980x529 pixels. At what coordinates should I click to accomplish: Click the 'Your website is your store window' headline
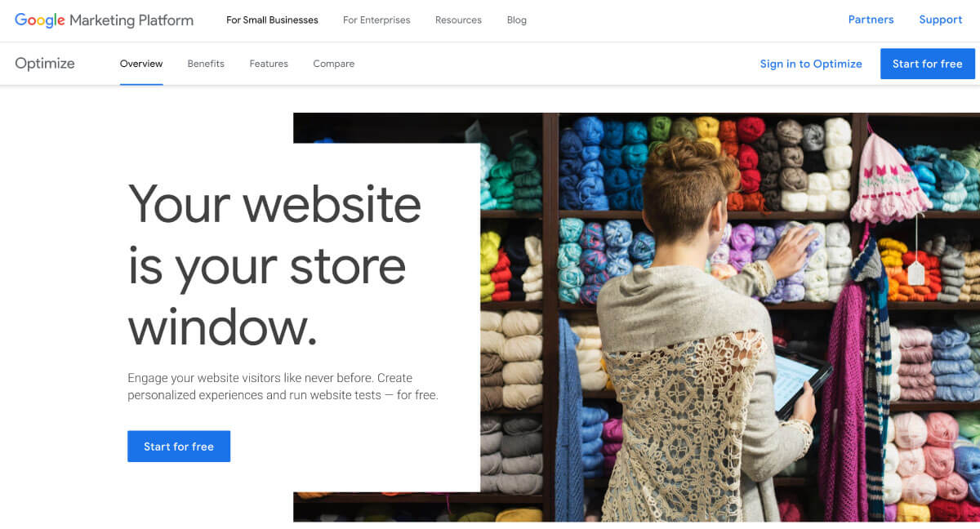274,265
